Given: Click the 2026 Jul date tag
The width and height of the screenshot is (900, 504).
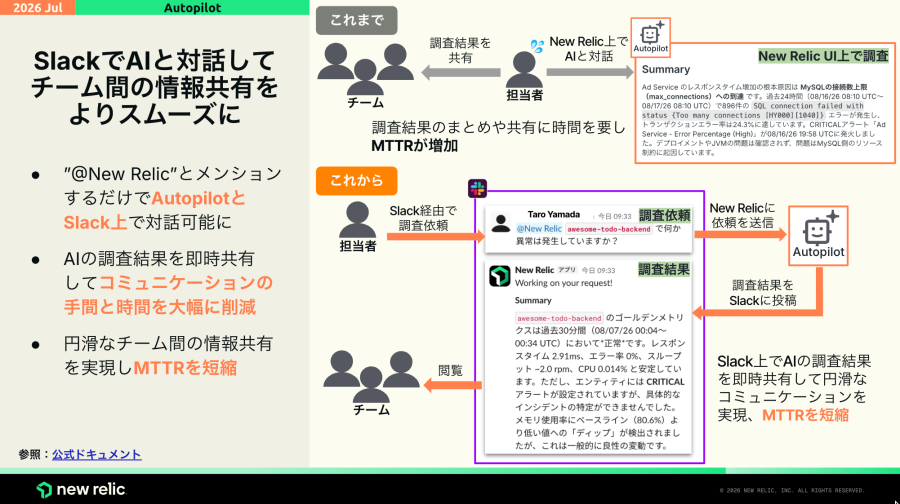Looking at the screenshot, I should click(37, 7).
